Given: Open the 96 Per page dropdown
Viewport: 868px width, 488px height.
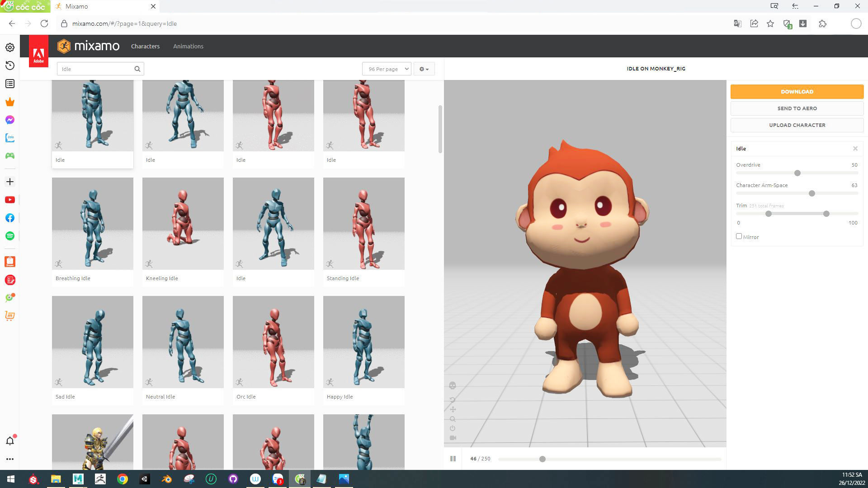Looking at the screenshot, I should (387, 69).
